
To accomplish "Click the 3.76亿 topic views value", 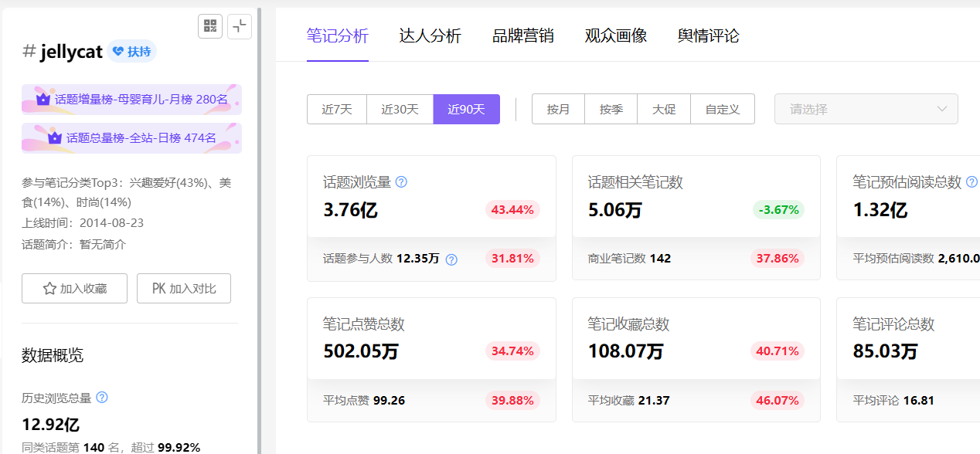I will click(350, 210).
